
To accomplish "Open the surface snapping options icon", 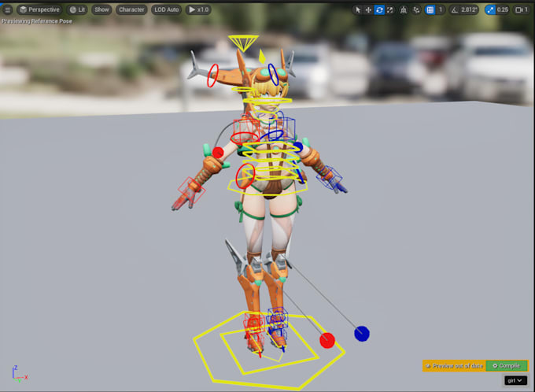I will click(416, 10).
